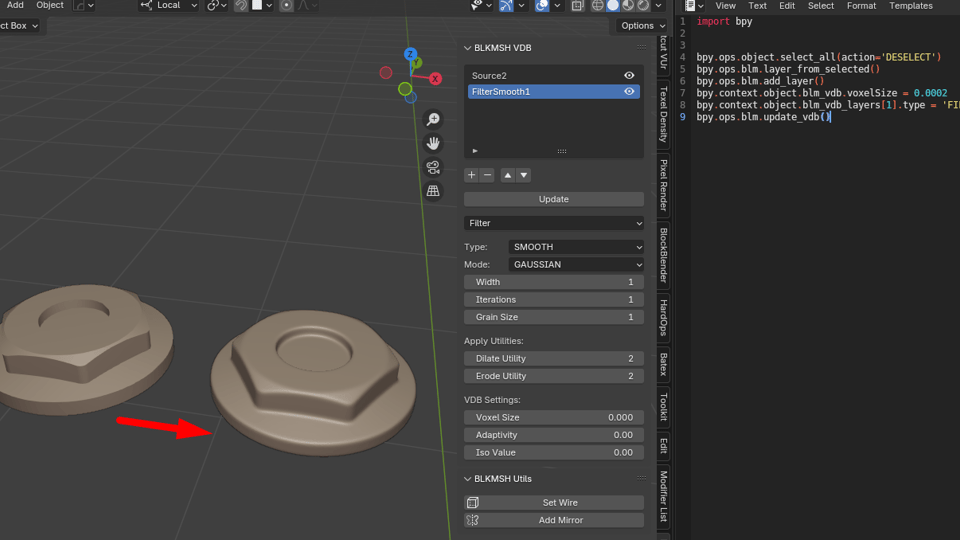Viewport: 960px width, 540px height.
Task: Collapse the BLKMSH Utils panel
Action: point(468,479)
